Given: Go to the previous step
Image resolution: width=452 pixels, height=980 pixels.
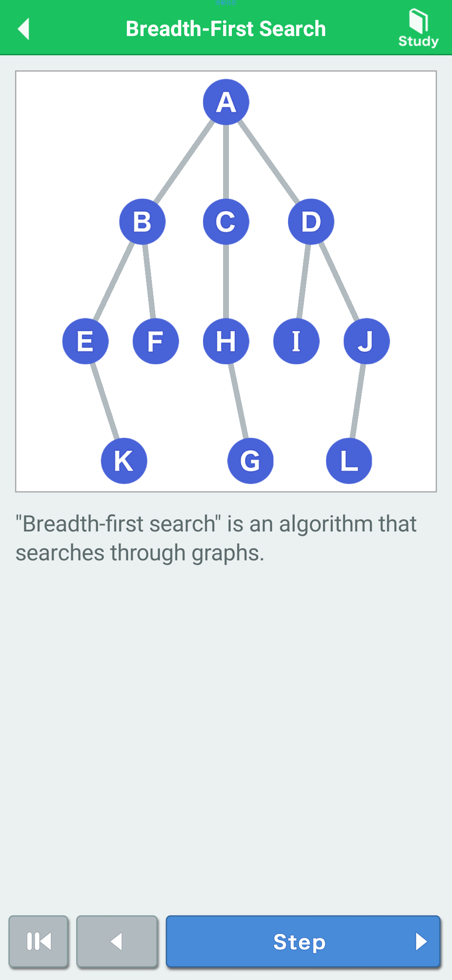Looking at the screenshot, I should pyautogui.click(x=117, y=941).
